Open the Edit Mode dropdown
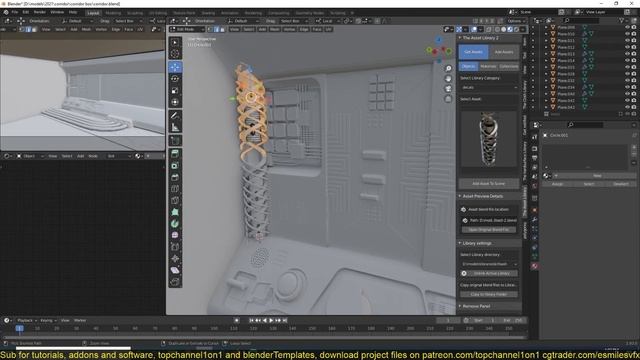The width and height of the screenshot is (640, 360). click(187, 29)
